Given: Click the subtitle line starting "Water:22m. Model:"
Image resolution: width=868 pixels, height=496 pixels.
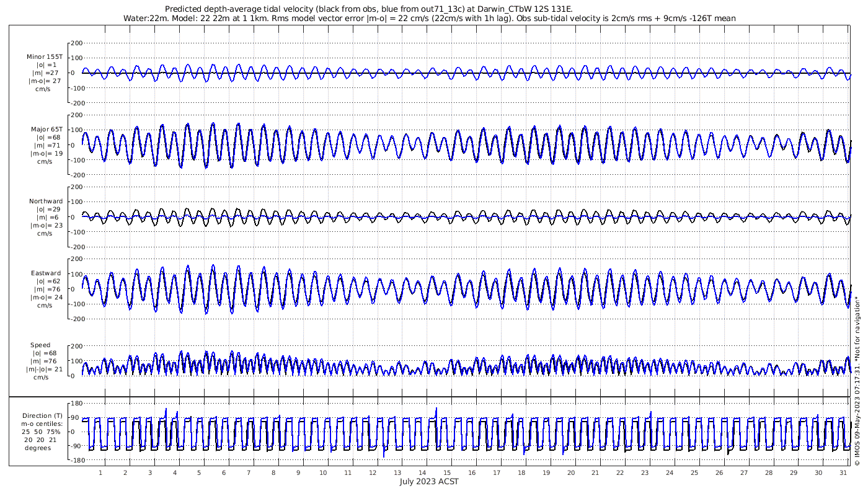Looking at the screenshot, I should (x=430, y=18).
